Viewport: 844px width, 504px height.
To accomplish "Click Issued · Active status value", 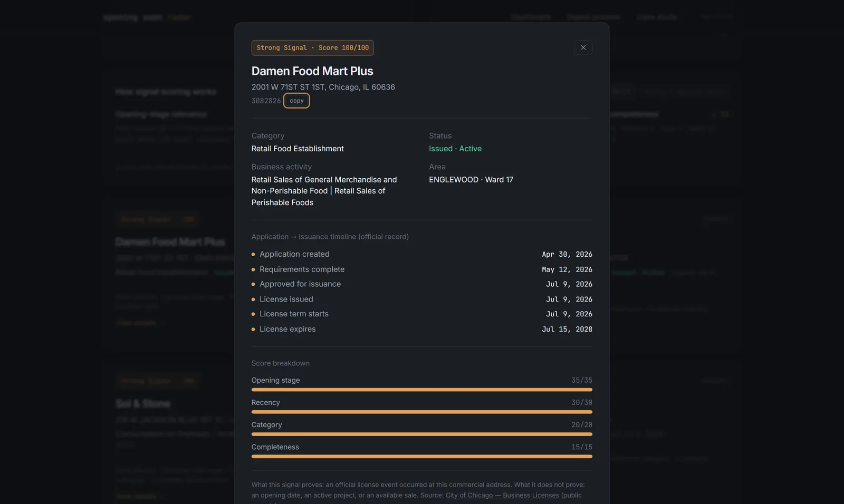I will click(x=455, y=149).
